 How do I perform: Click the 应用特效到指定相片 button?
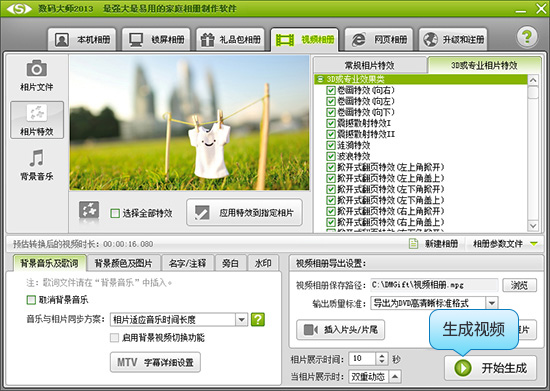point(244,213)
